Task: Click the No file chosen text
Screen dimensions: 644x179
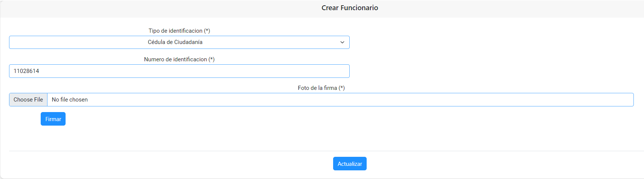Action: pos(70,100)
